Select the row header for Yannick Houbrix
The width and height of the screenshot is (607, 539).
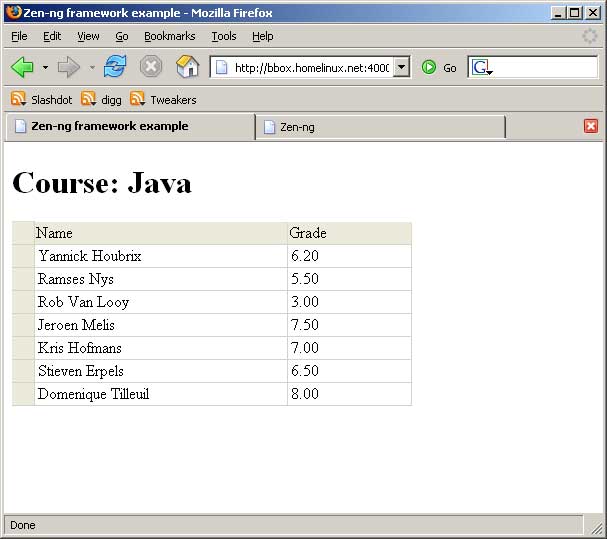pos(23,256)
